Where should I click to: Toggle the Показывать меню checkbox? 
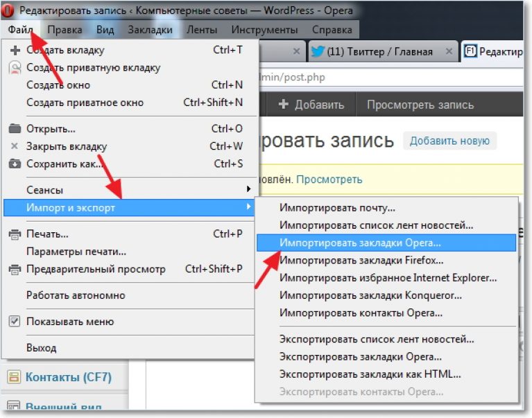[x=15, y=321]
